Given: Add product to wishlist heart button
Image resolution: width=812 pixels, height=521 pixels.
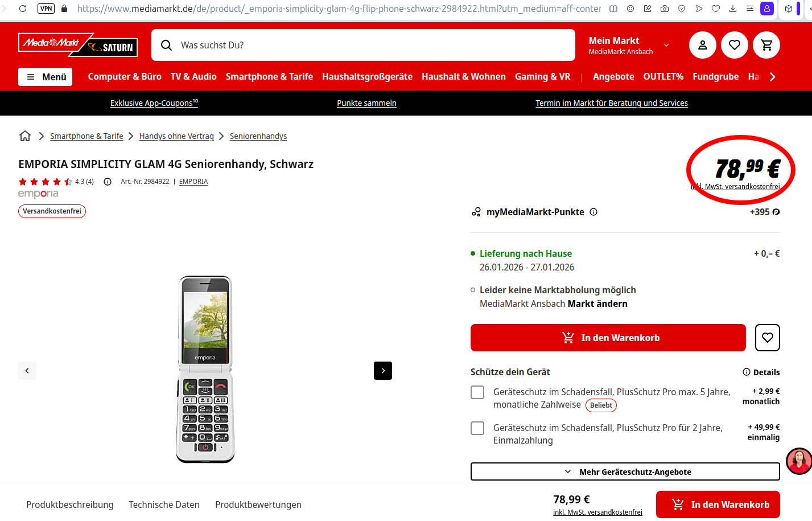Looking at the screenshot, I should pos(767,338).
